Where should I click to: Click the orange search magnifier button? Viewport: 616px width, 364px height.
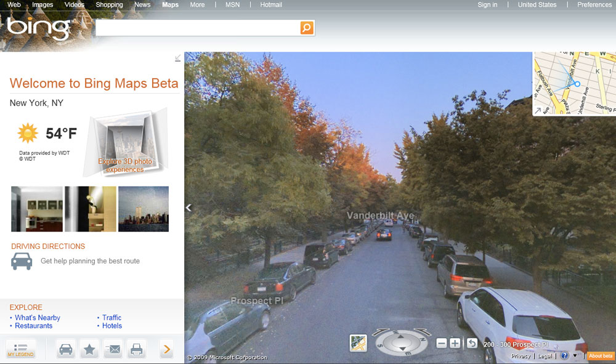pyautogui.click(x=307, y=28)
